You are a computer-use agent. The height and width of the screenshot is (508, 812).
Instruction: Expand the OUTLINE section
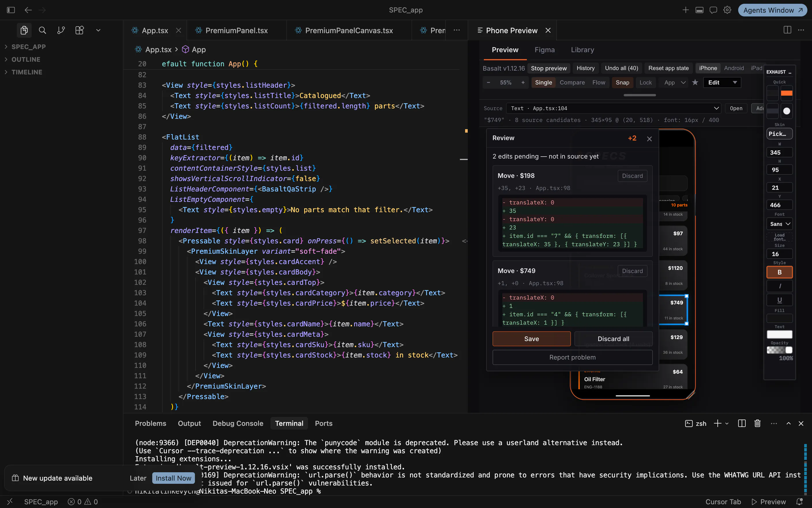tap(26, 59)
